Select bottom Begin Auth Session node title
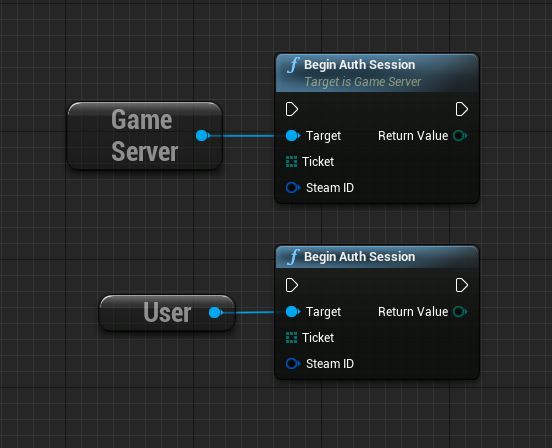 359,257
